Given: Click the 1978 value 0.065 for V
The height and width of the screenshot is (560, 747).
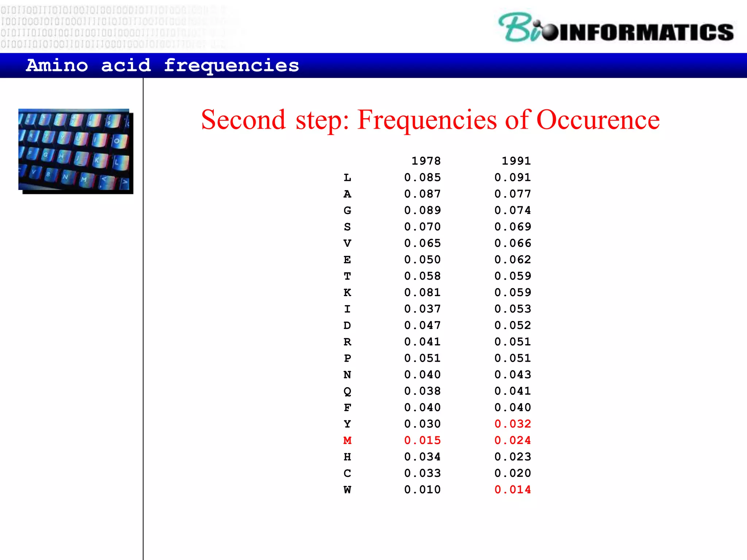Looking at the screenshot, I should coord(422,243).
